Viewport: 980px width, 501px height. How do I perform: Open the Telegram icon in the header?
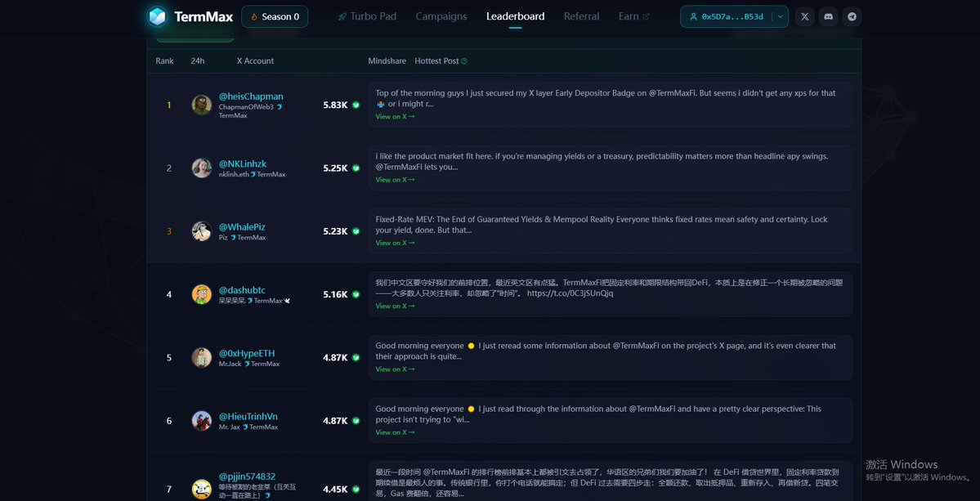coord(852,16)
